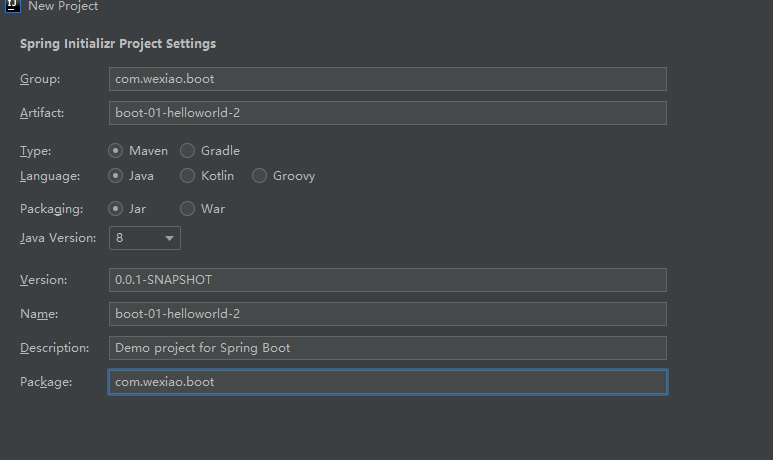Focus the Description text field
The width and height of the screenshot is (773, 460).
(x=387, y=348)
